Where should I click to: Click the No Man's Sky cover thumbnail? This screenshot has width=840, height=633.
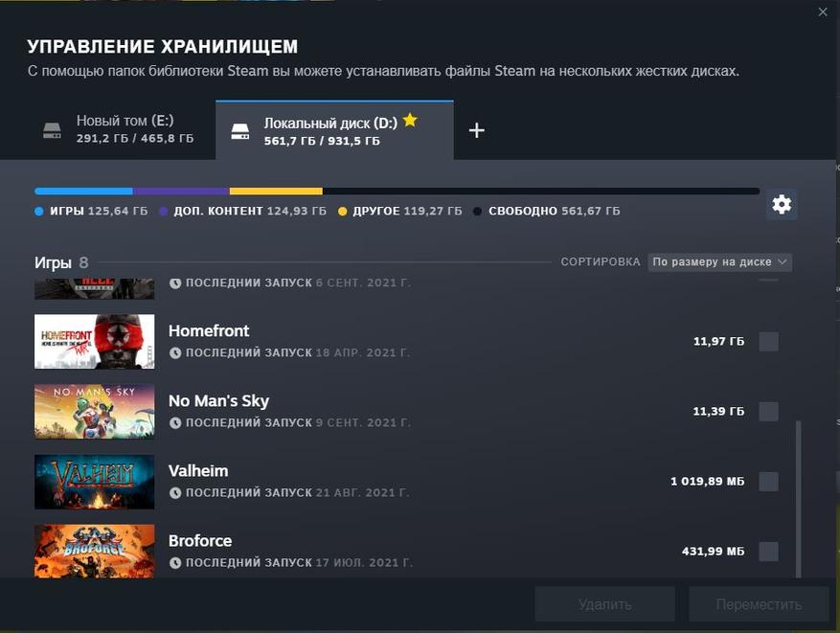[x=94, y=411]
